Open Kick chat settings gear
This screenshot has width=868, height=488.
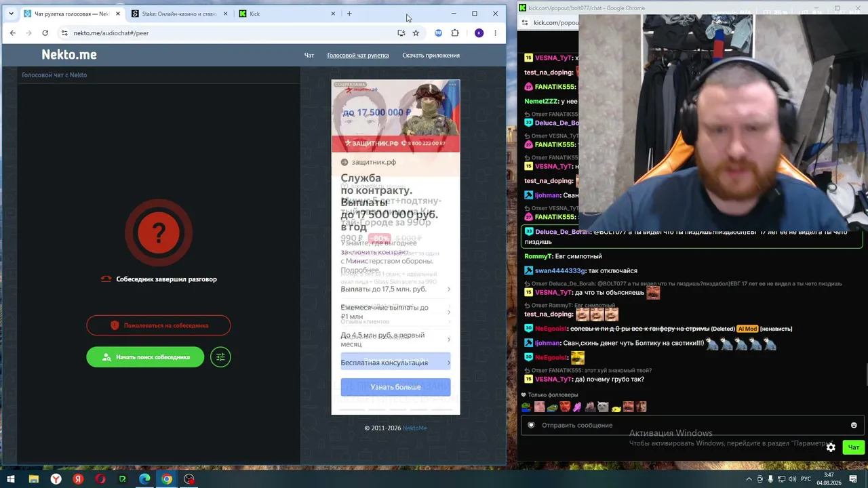831,447
